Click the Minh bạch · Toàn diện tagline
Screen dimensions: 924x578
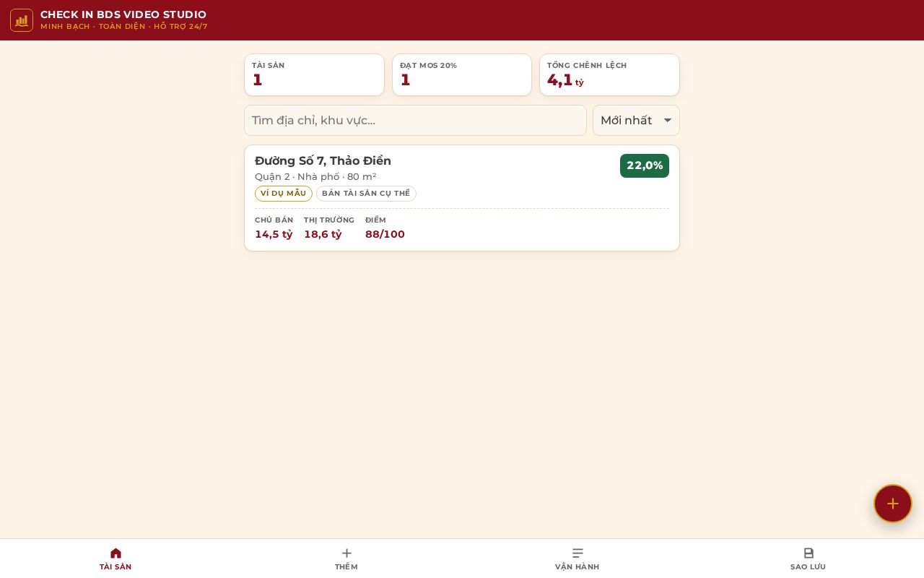click(x=124, y=27)
